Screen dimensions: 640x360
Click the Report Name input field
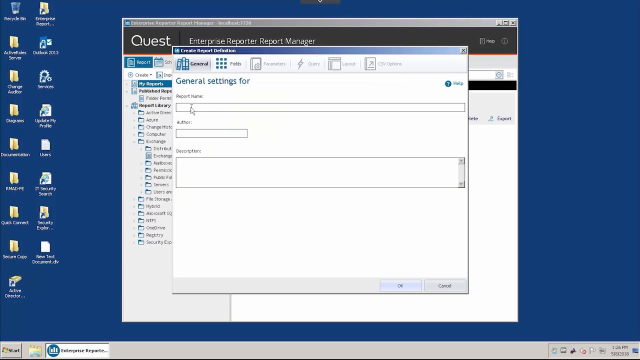(320, 107)
